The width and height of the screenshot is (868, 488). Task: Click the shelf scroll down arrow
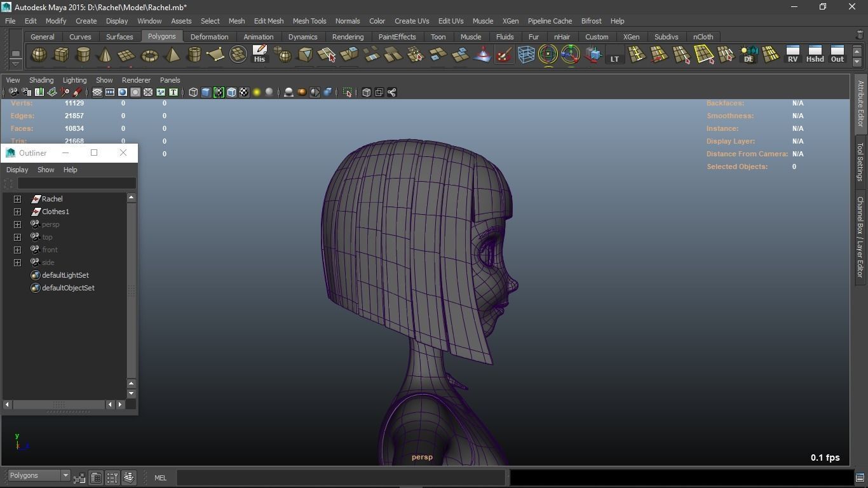tap(857, 62)
